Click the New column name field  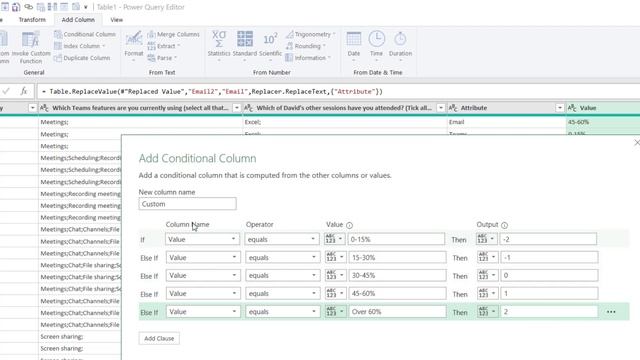click(x=187, y=204)
